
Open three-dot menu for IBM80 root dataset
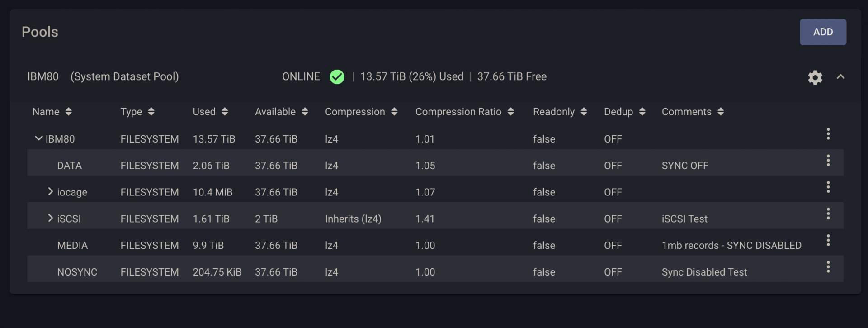click(828, 134)
